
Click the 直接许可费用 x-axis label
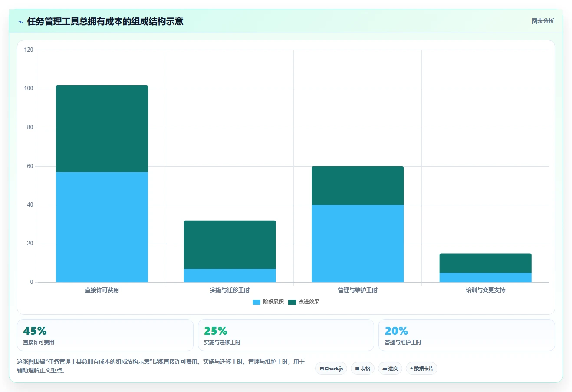[x=102, y=290]
